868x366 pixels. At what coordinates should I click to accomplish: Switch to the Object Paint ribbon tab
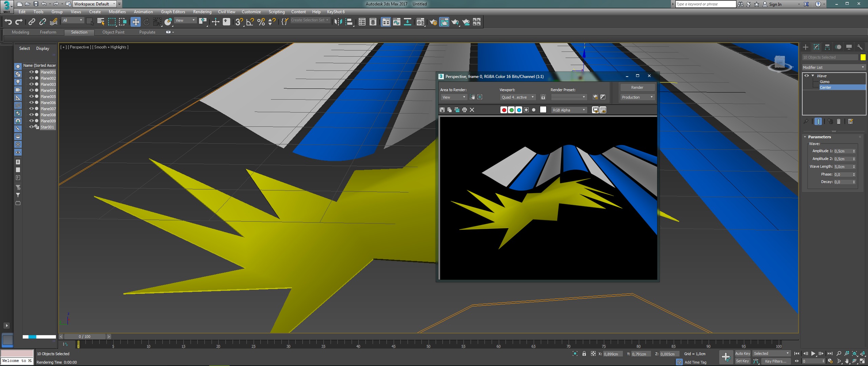click(x=113, y=32)
